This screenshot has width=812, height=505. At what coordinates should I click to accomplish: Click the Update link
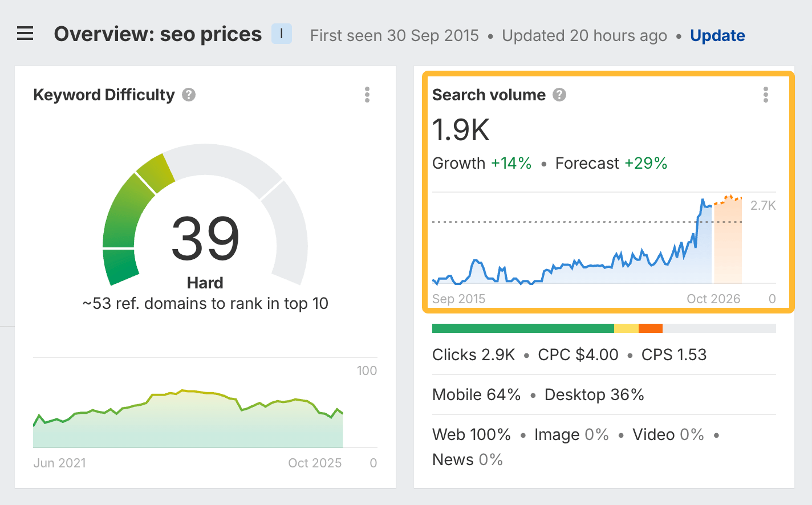tap(717, 35)
